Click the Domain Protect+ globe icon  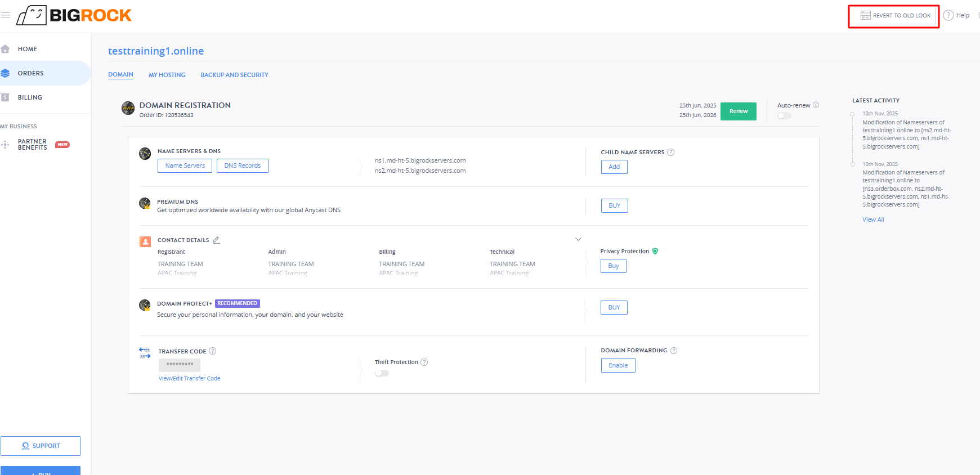(145, 305)
